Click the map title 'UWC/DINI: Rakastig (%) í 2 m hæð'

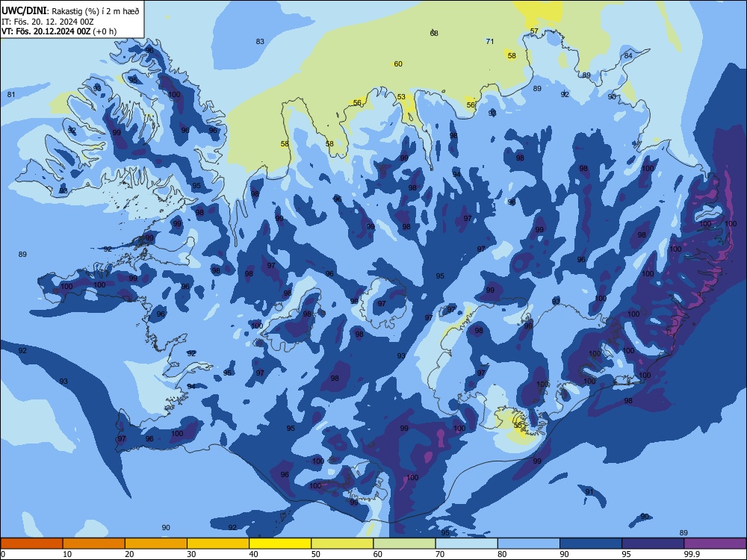coord(70,10)
